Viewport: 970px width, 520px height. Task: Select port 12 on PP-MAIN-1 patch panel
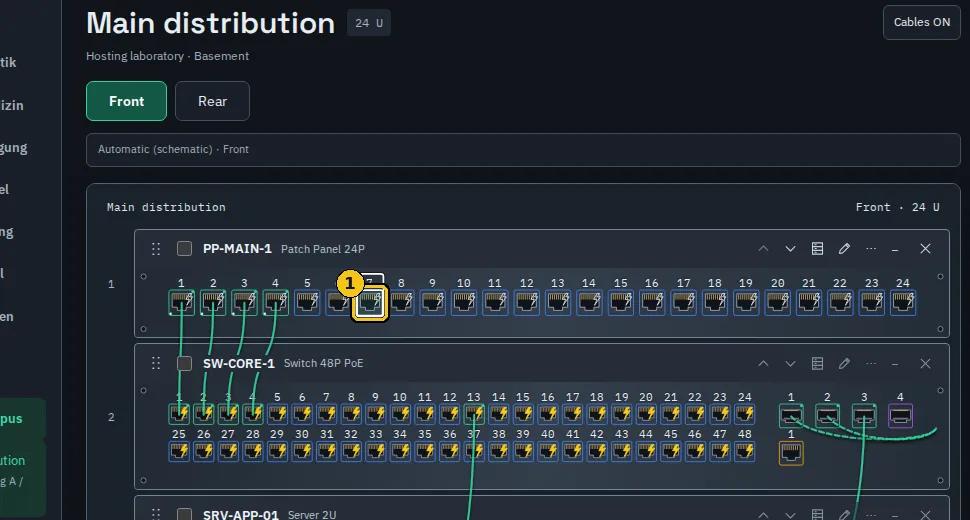point(526,303)
